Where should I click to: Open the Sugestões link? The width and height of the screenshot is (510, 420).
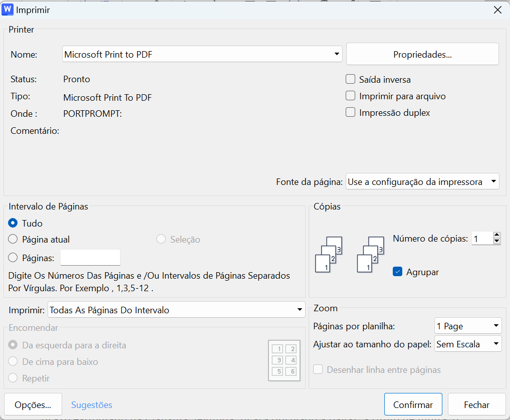(x=91, y=404)
